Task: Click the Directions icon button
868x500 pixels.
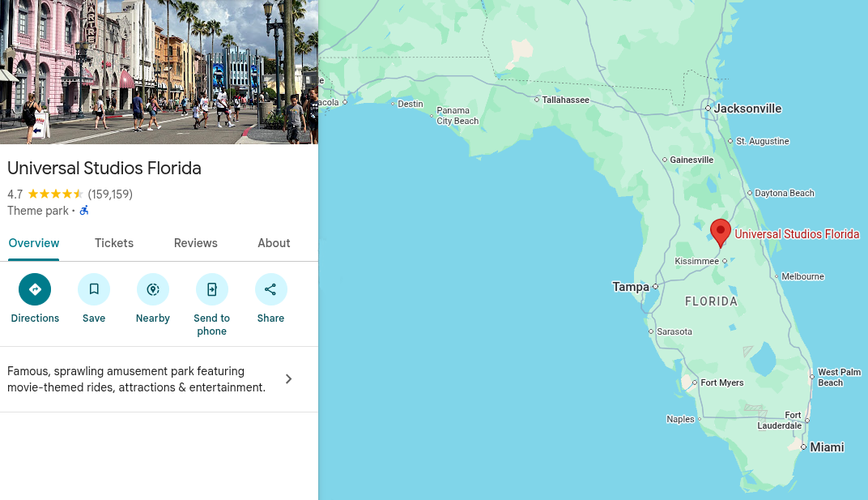Action: point(35,289)
